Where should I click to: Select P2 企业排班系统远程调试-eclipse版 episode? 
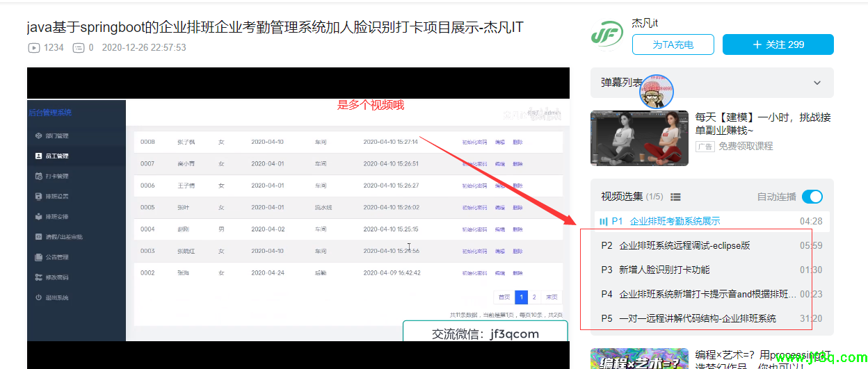[x=684, y=245]
